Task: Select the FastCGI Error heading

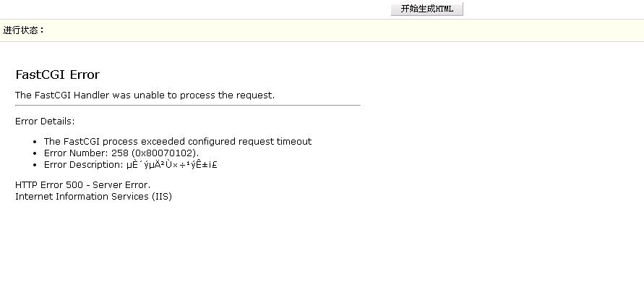Action: tap(57, 74)
